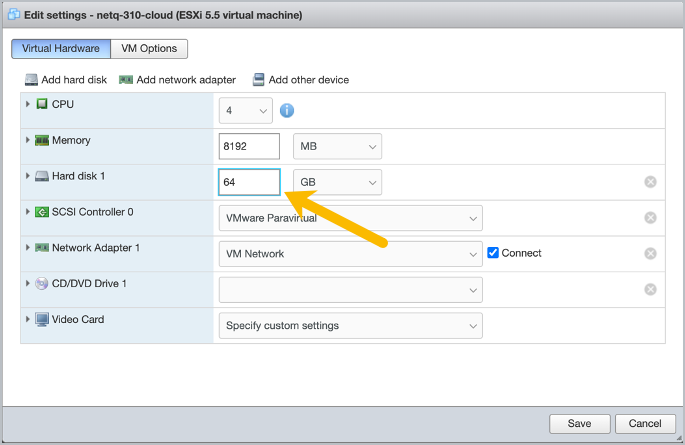
Task: Select the Virtual Hardware tab
Action: pyautogui.click(x=61, y=48)
